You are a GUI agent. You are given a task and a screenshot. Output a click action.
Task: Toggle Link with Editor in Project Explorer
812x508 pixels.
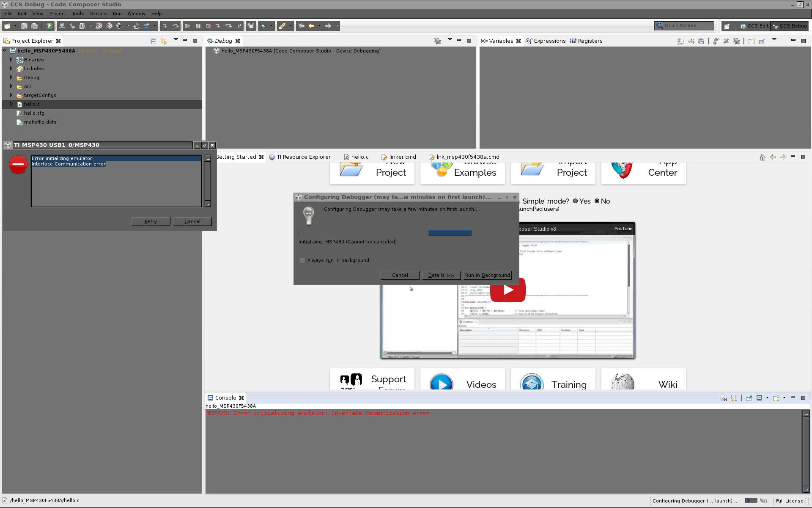[163, 41]
